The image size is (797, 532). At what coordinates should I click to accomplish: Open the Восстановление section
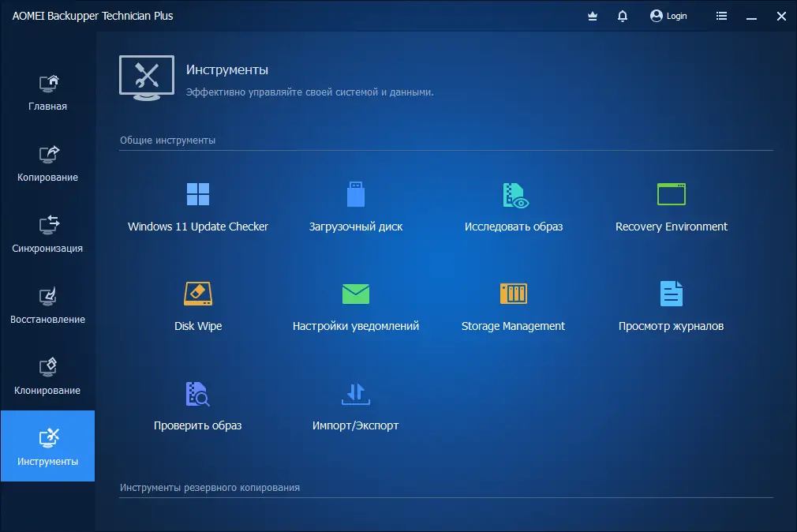click(47, 304)
